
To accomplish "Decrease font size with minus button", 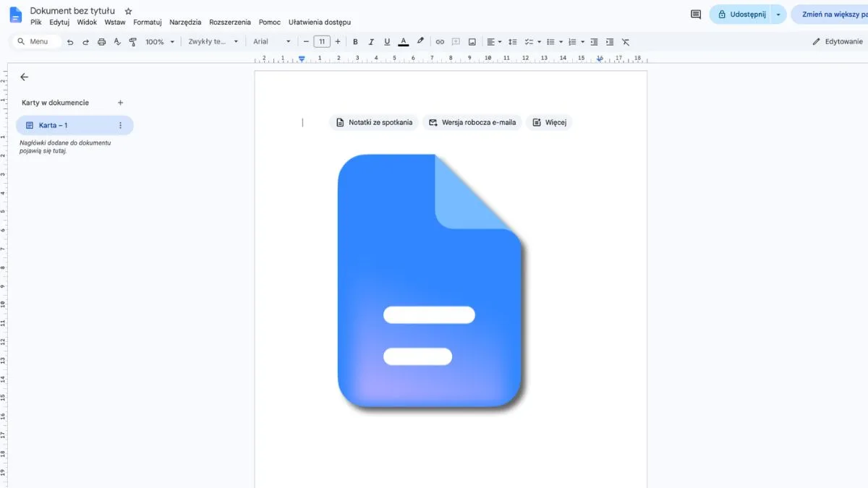I will 307,42.
